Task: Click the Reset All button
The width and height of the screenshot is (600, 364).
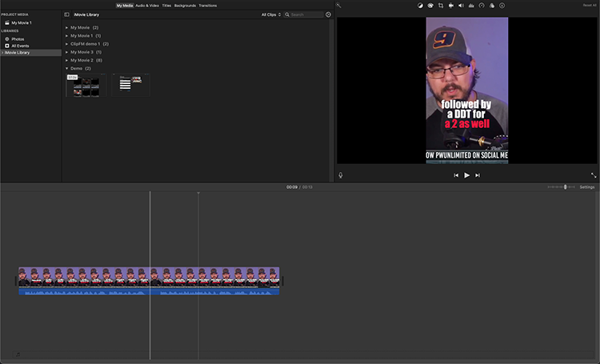Action: (x=590, y=6)
